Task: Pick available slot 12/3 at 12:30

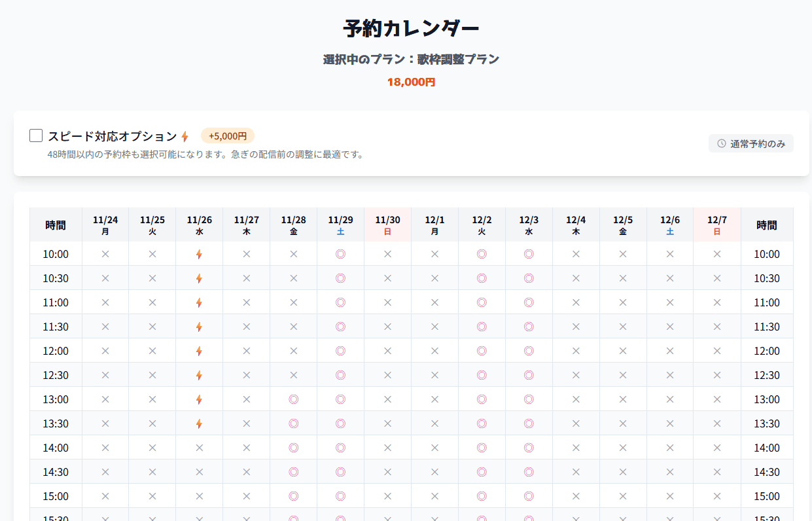Action: 529,375
